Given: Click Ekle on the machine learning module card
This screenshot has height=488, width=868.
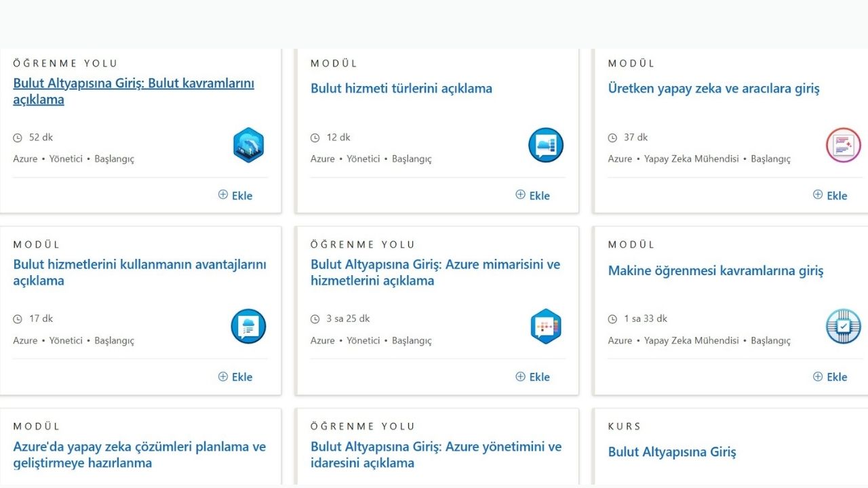Looking at the screenshot, I should 830,376.
